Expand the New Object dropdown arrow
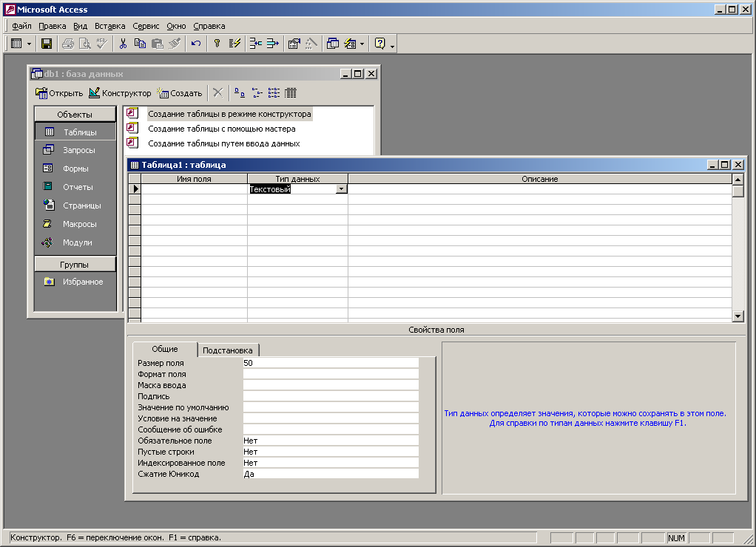Screen dimensions: 756x547 pyautogui.click(x=362, y=44)
